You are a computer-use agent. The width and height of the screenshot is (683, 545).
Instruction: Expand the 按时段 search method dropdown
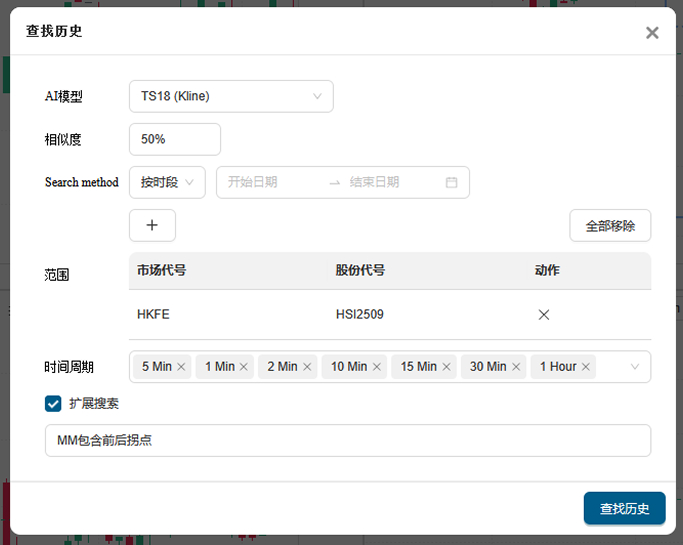pos(166,182)
